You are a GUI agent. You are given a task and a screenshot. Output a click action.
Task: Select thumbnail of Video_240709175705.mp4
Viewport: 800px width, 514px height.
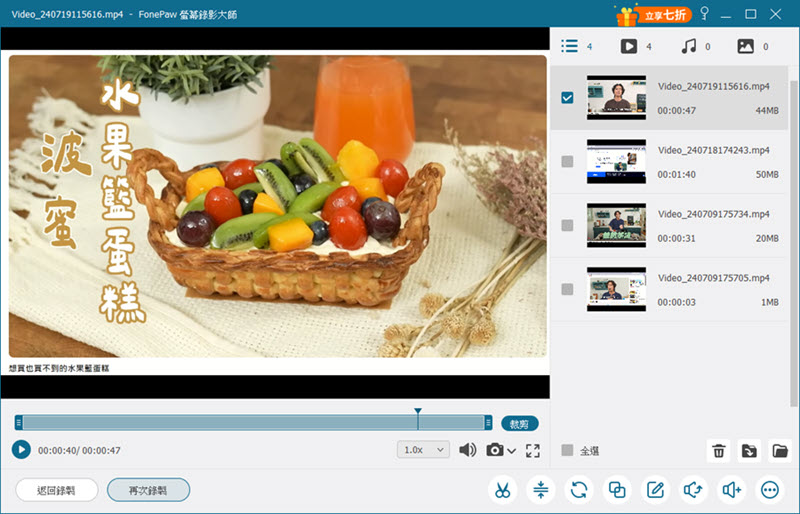coord(616,289)
